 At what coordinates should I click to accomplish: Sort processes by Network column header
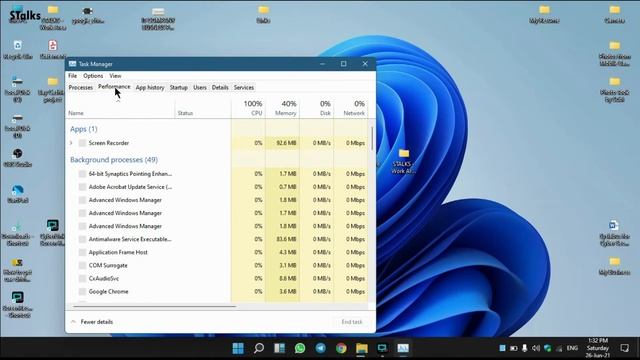[350, 108]
